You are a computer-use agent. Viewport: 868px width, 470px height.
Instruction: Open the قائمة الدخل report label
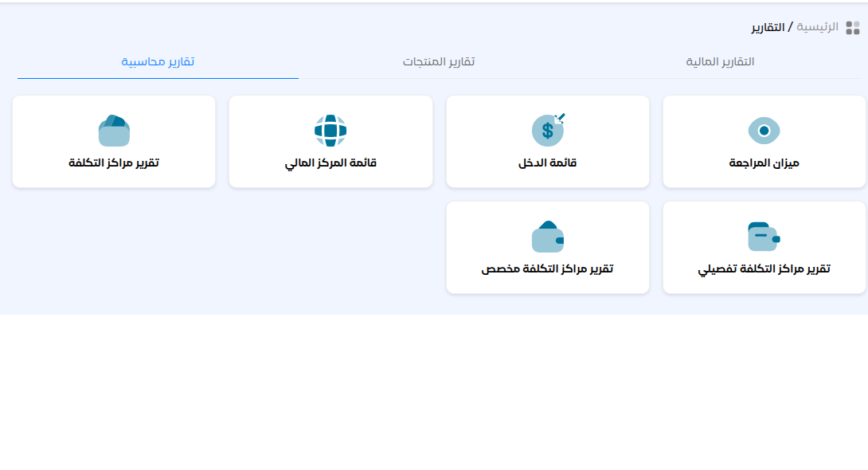click(547, 163)
